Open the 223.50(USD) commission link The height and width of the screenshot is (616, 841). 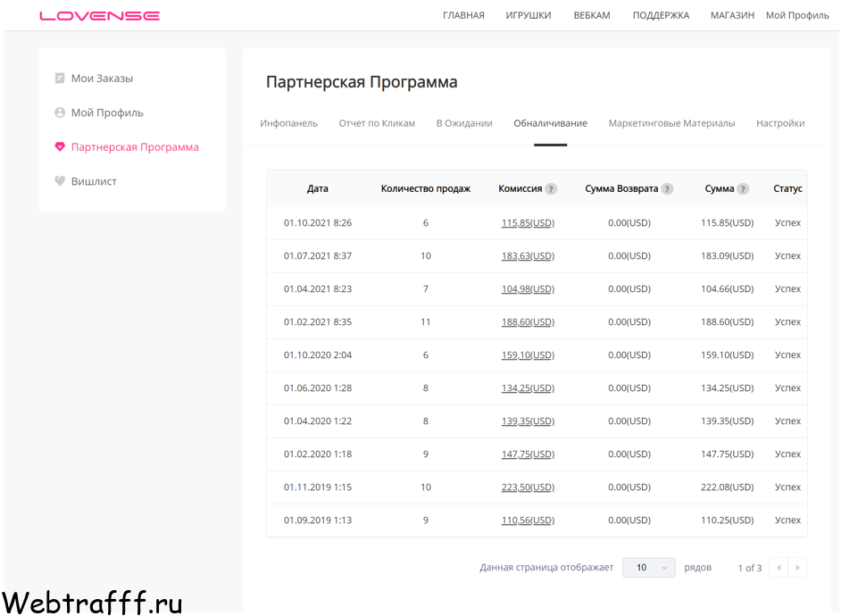pyautogui.click(x=528, y=487)
